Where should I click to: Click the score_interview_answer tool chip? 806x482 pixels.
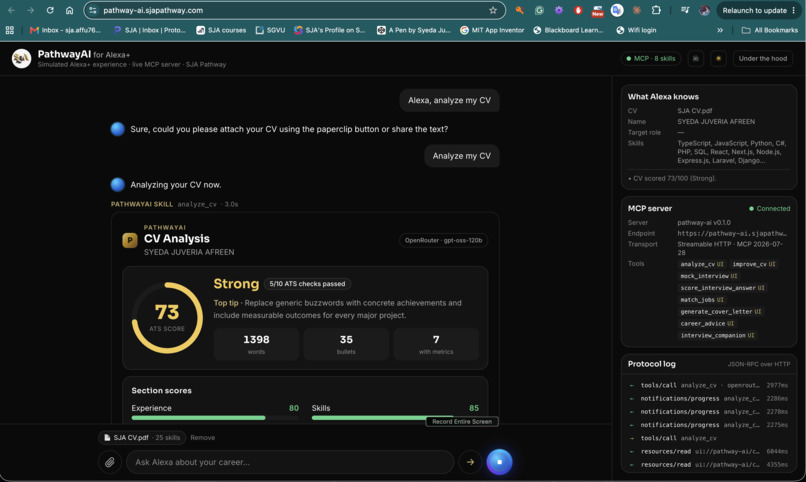point(722,288)
